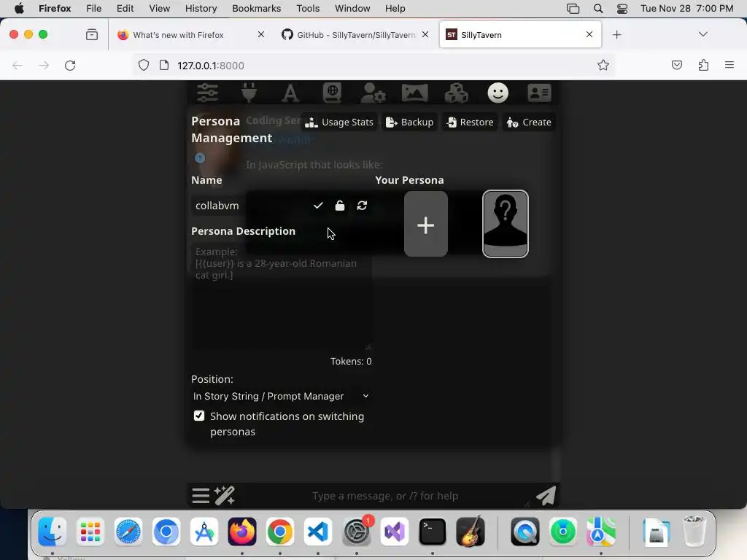Open Safari from the Dock

128,532
